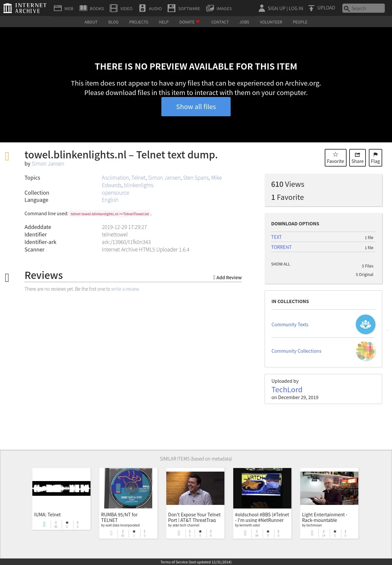Open the Jobs menu item
The image size is (392, 565).
pyautogui.click(x=244, y=22)
